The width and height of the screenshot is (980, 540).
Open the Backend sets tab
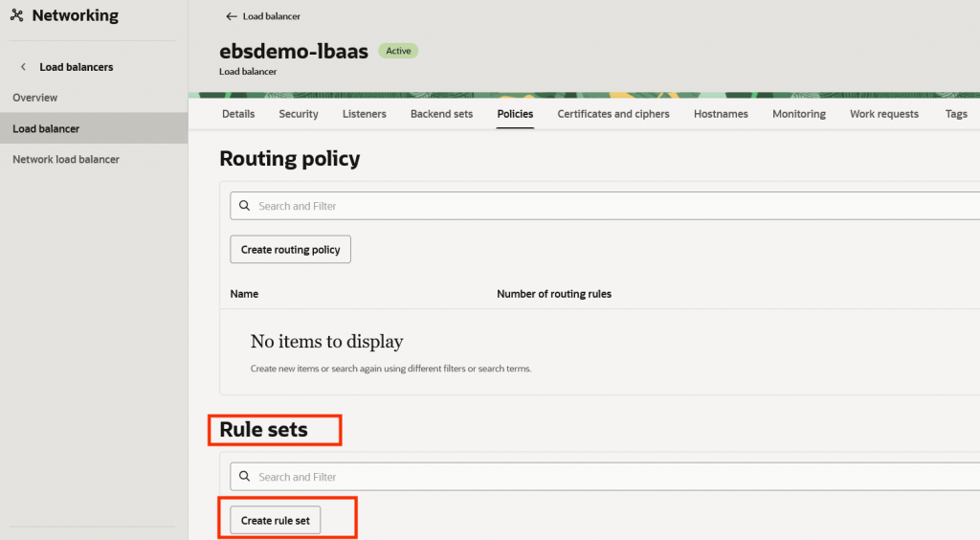pos(441,114)
